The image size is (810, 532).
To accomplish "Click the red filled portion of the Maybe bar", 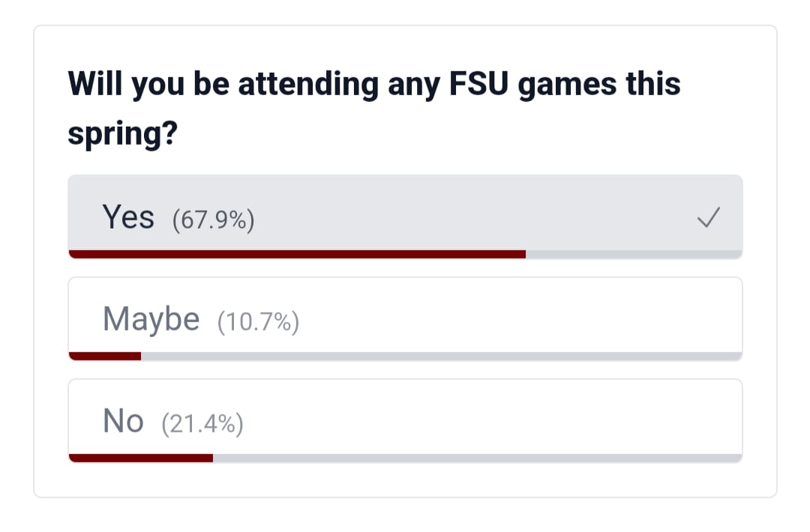I will 105,356.
